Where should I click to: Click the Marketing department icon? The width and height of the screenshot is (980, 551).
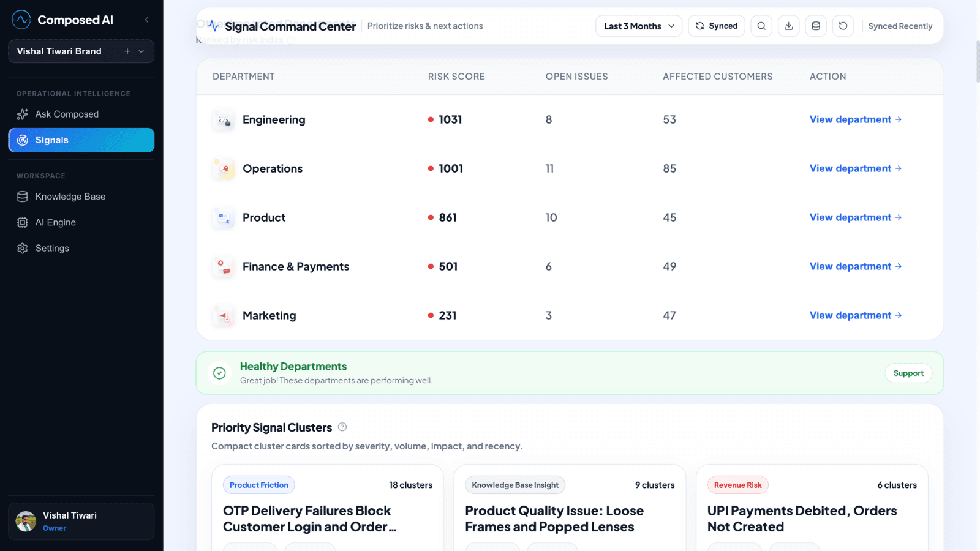click(224, 316)
